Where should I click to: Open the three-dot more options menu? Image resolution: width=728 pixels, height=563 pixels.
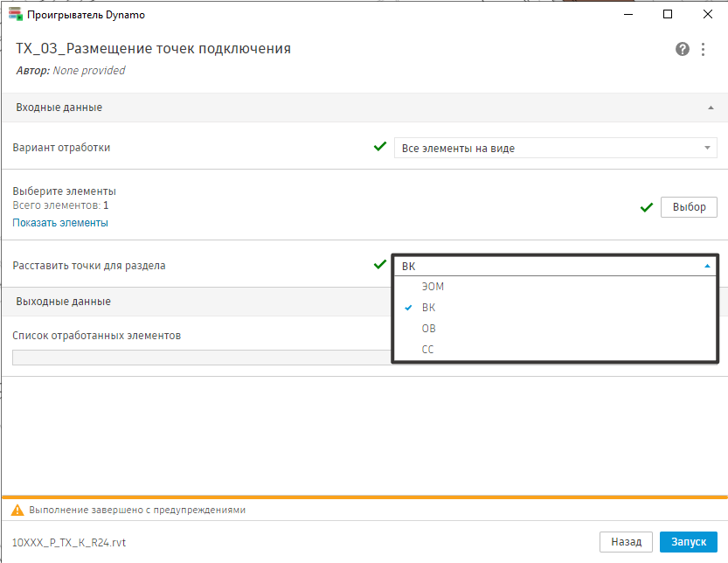(703, 49)
